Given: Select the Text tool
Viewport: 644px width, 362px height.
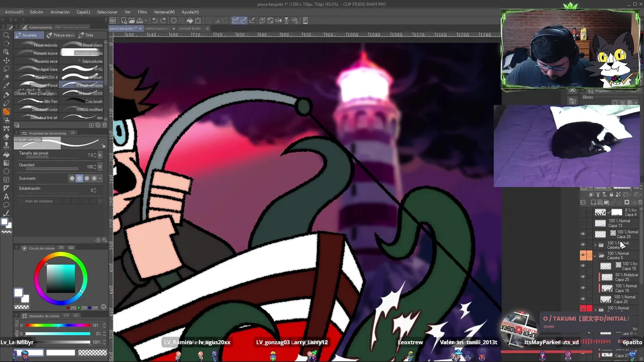Looking at the screenshot, I should click(7, 196).
